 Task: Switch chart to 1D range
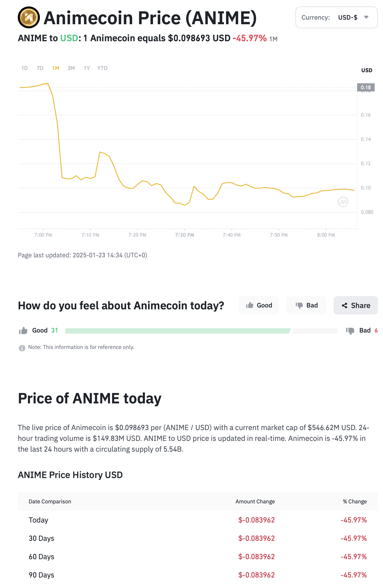25,68
